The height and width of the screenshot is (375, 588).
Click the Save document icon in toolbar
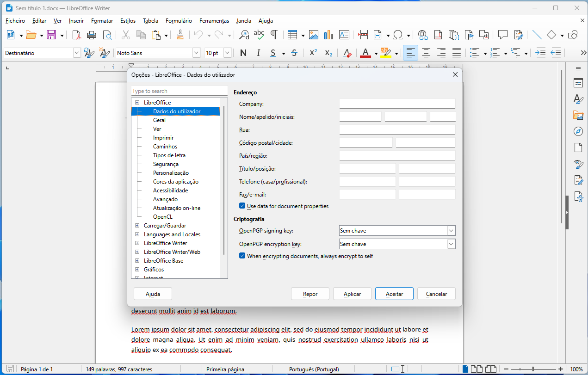[x=51, y=35]
